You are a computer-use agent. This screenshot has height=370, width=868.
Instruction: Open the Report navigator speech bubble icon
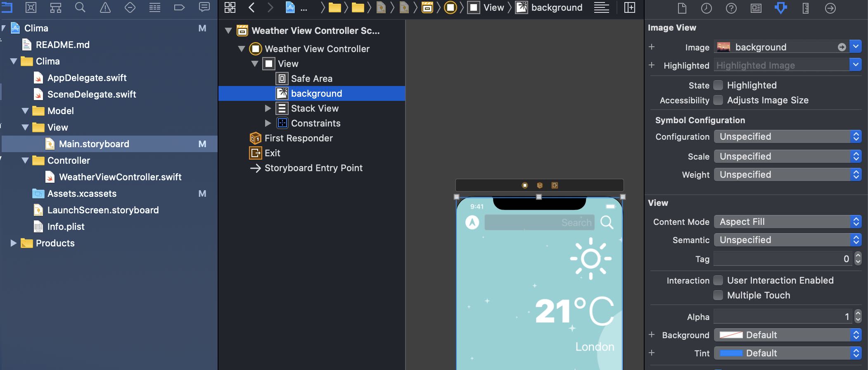(x=204, y=7)
